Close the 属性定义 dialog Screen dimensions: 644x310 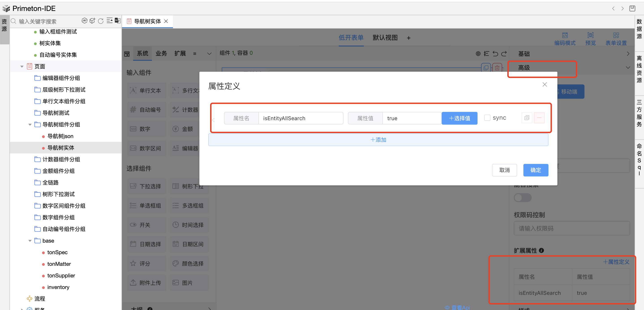(x=544, y=85)
